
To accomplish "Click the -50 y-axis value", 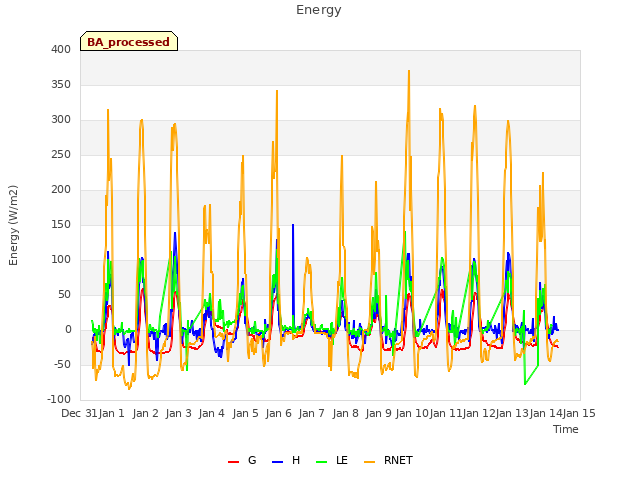I will pos(62,364).
